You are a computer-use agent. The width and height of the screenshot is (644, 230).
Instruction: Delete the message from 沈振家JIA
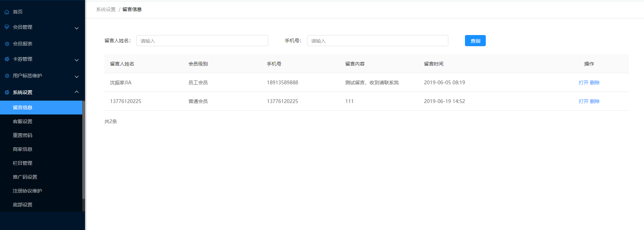pos(595,83)
